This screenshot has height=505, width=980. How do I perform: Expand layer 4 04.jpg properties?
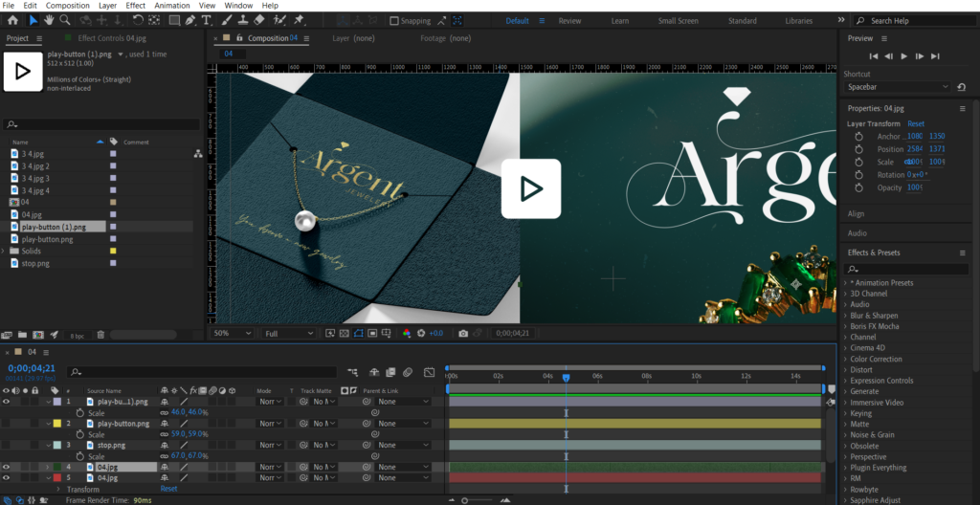(48, 467)
